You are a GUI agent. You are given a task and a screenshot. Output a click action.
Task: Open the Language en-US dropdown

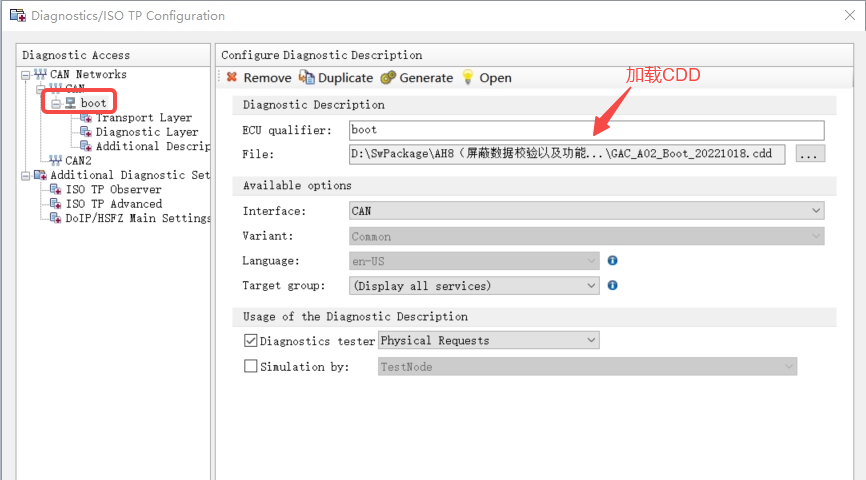474,261
